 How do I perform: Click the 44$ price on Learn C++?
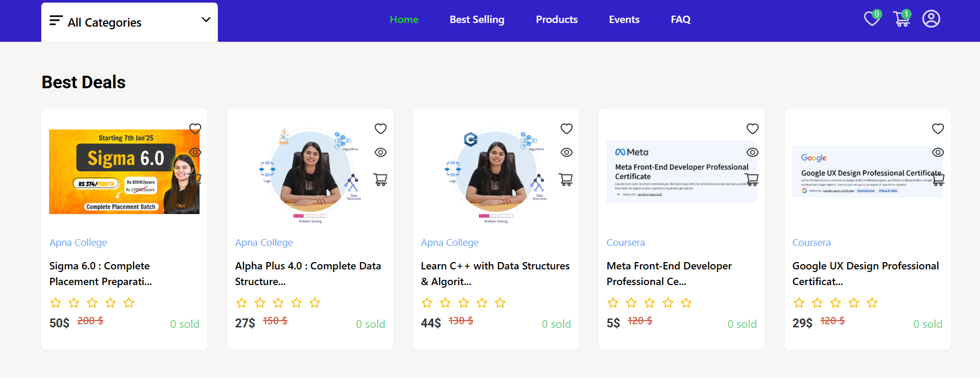[431, 323]
